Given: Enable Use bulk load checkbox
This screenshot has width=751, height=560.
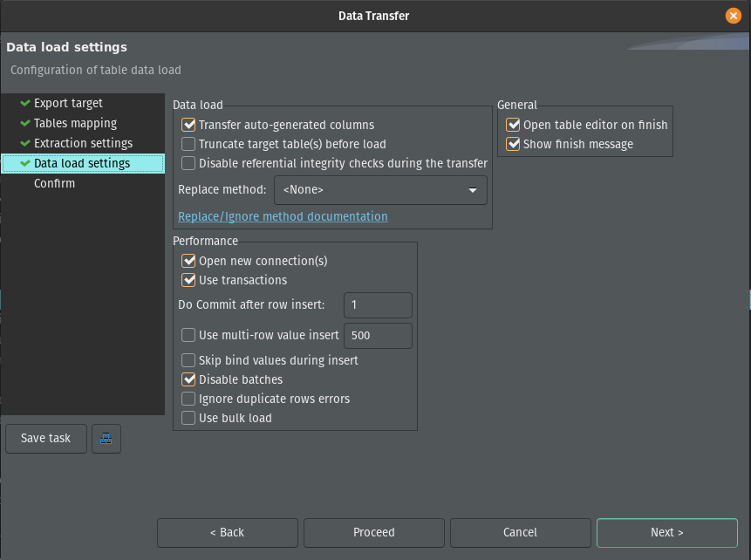Looking at the screenshot, I should (188, 418).
